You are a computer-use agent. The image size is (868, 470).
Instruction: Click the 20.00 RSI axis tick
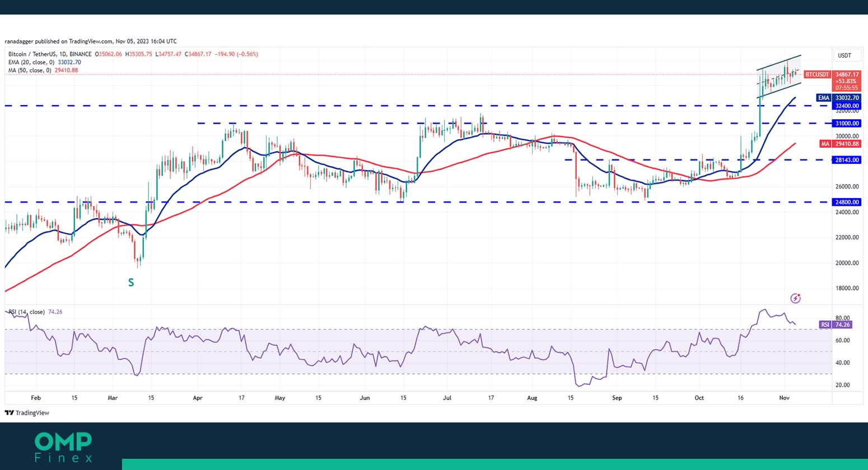pyautogui.click(x=843, y=385)
